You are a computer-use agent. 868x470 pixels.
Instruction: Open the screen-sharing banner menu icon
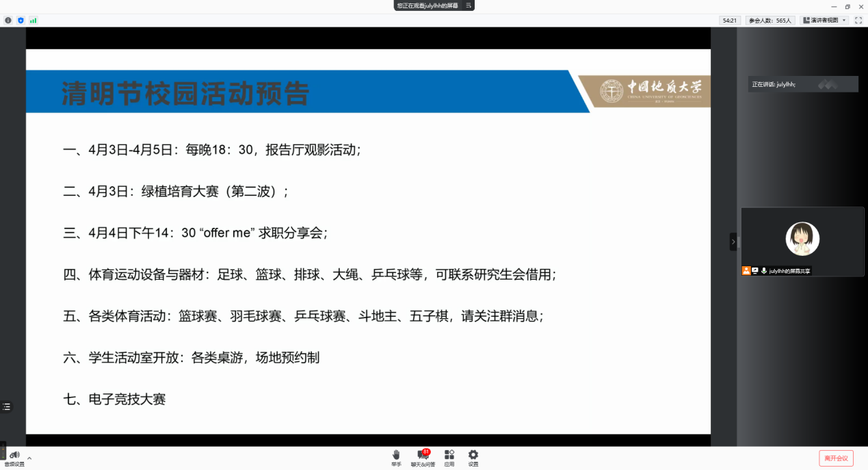(469, 5)
